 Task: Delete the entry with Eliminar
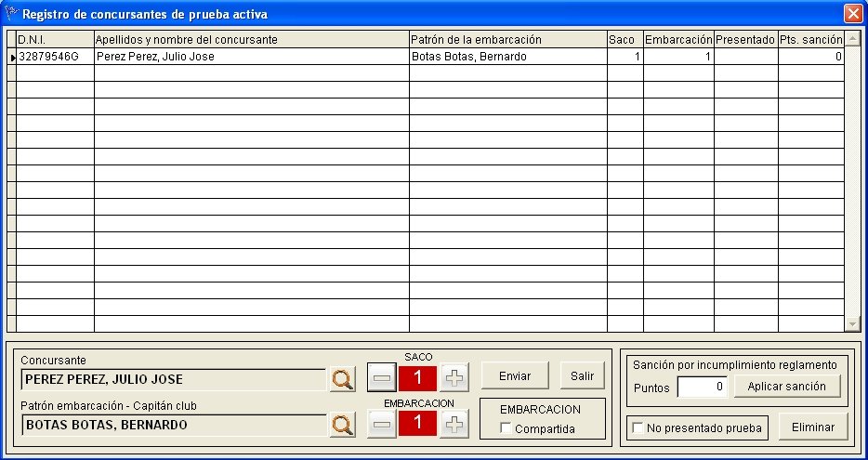[813, 427]
